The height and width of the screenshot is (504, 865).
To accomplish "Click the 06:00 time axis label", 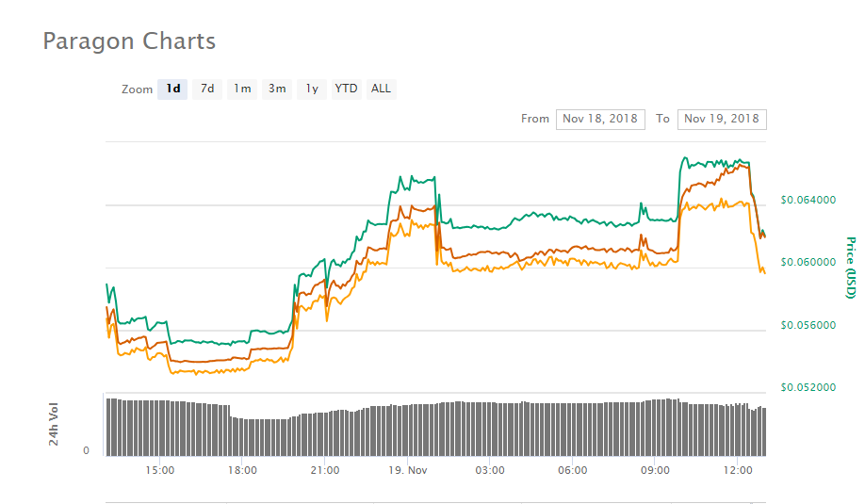I will click(x=573, y=470).
